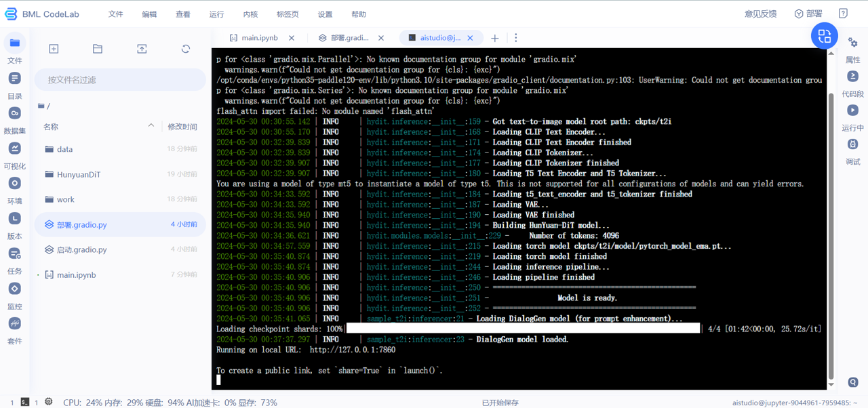Open the 版本 version panel
Screen dimensions: 868x408
[x=14, y=226]
